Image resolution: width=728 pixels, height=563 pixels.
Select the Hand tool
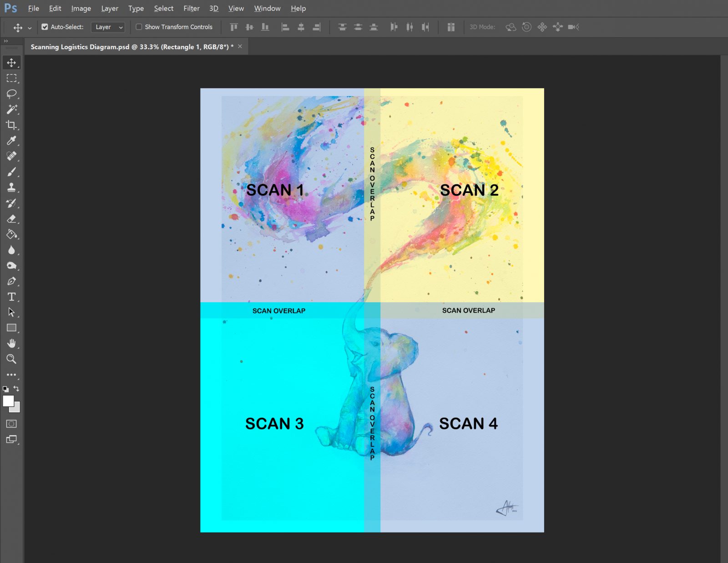coord(11,343)
